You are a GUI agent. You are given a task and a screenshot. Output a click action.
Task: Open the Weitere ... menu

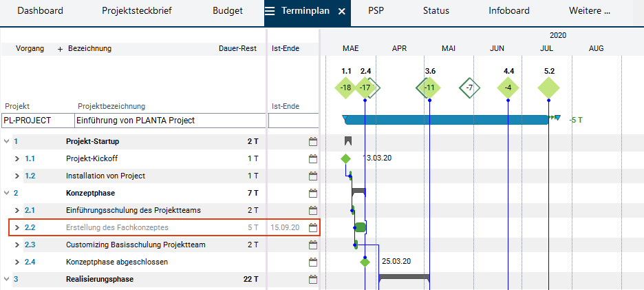pyautogui.click(x=590, y=11)
